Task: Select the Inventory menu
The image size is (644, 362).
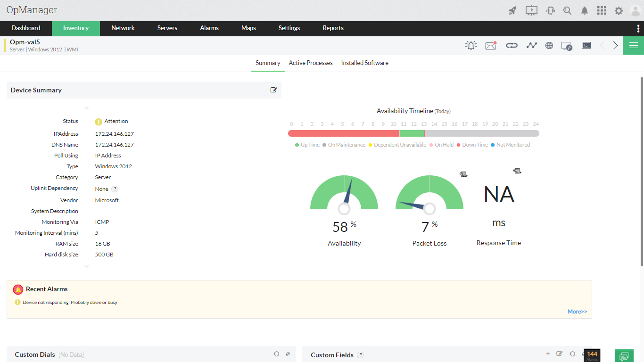Action: tap(76, 28)
